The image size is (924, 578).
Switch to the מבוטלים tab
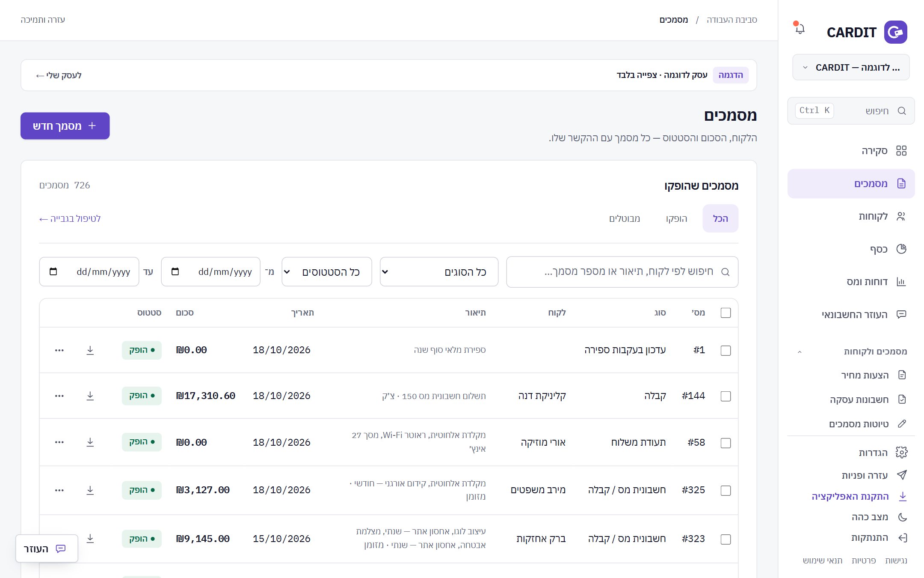coord(625,218)
